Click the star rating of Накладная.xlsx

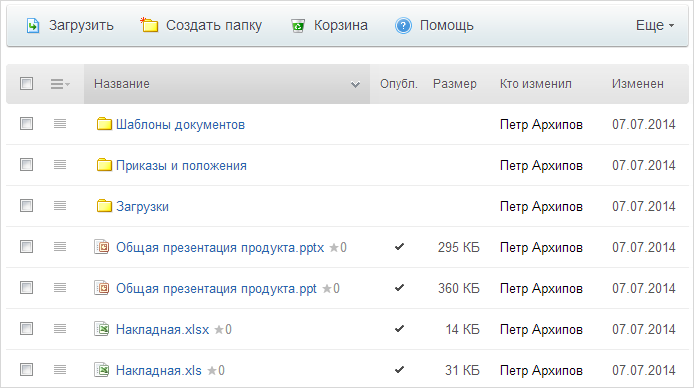tap(223, 330)
